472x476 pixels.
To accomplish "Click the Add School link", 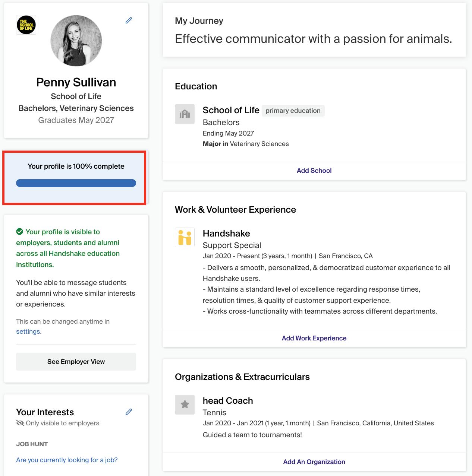I will 314,171.
